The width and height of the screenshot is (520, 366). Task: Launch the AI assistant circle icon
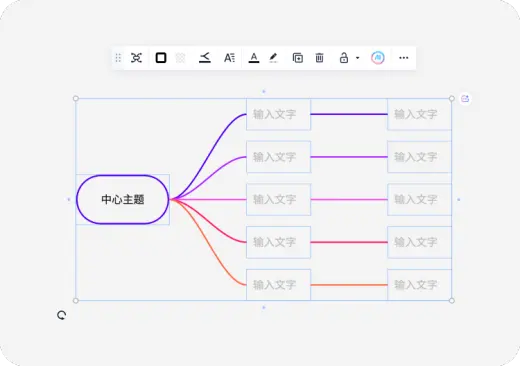378,58
